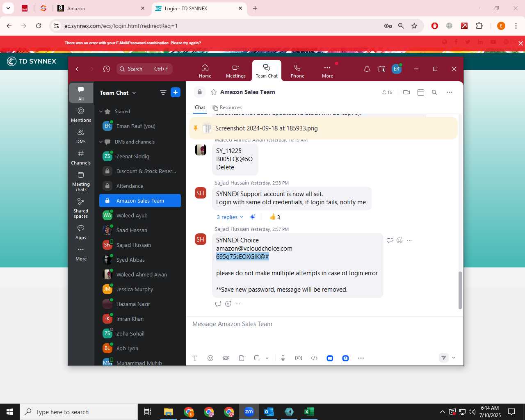Click the blue plus new chat button
Image resolution: width=525 pixels, height=420 pixels.
(x=176, y=92)
